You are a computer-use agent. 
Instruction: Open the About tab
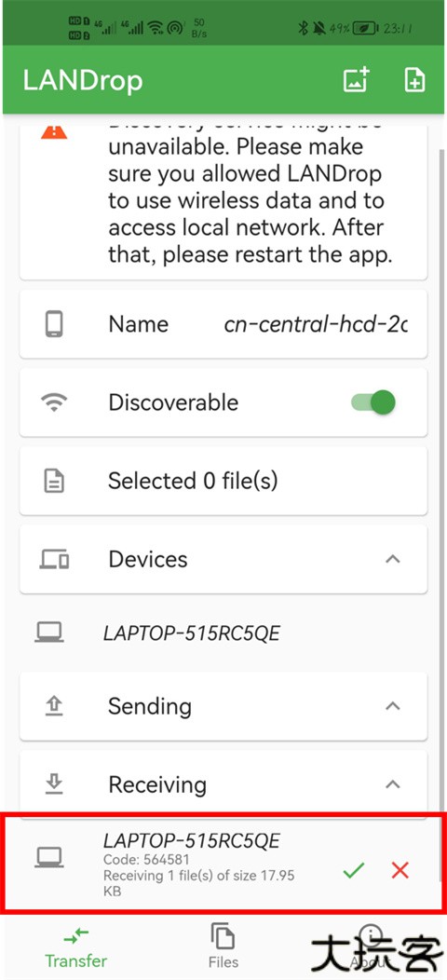[371, 946]
